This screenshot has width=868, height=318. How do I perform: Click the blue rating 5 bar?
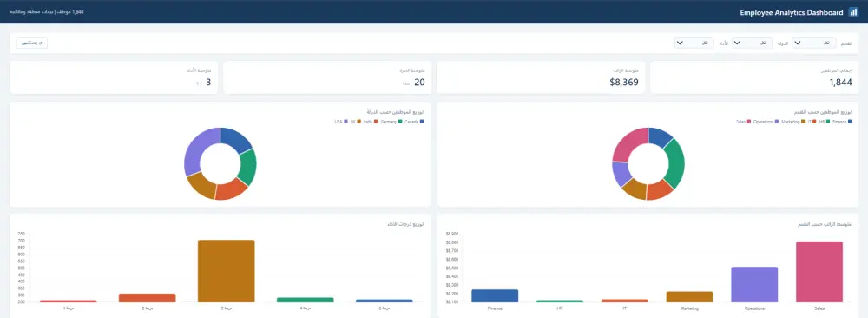pyautogui.click(x=385, y=301)
